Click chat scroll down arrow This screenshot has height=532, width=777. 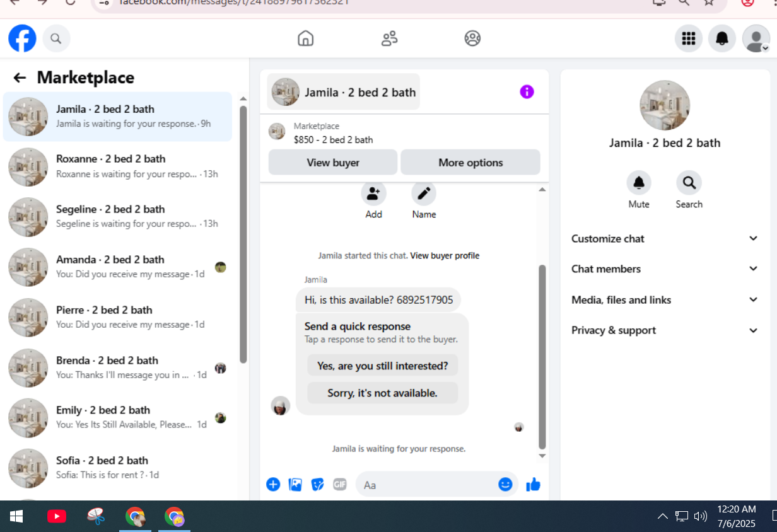(542, 456)
